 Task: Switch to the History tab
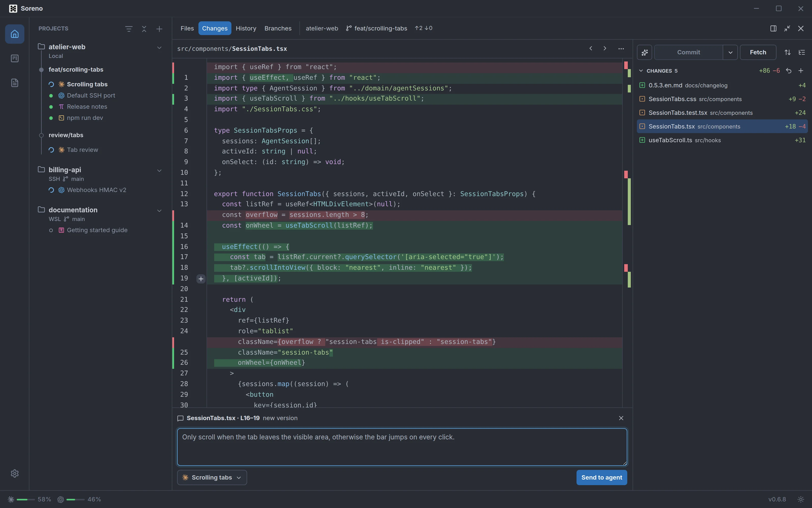(x=246, y=28)
